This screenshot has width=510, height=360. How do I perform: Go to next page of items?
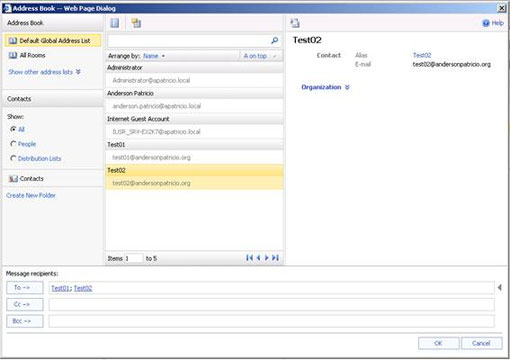(266, 258)
